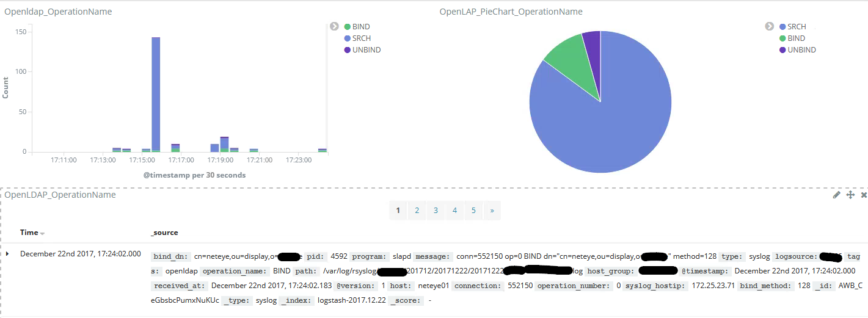This screenshot has width=868, height=318.
Task: Click SRCH legend color dot in pie chart
Action: click(783, 27)
